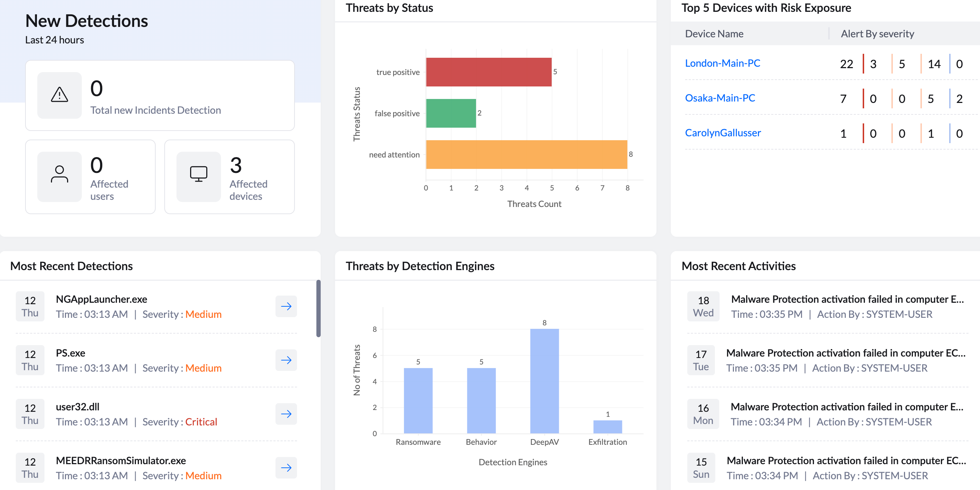Click the orange need attention bar
Viewport: 980px width, 490px height.
click(527, 155)
